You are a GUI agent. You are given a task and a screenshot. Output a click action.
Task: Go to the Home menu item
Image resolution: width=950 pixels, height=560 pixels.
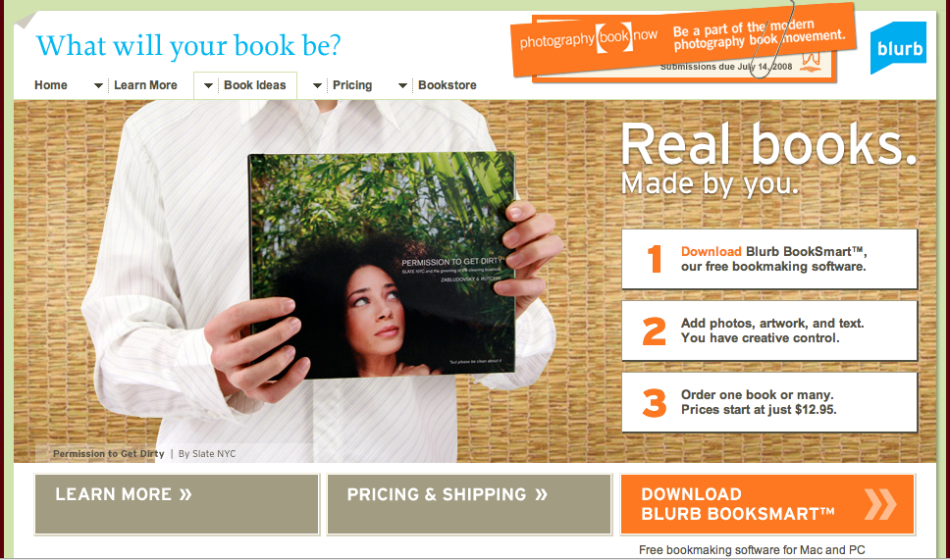click(51, 85)
